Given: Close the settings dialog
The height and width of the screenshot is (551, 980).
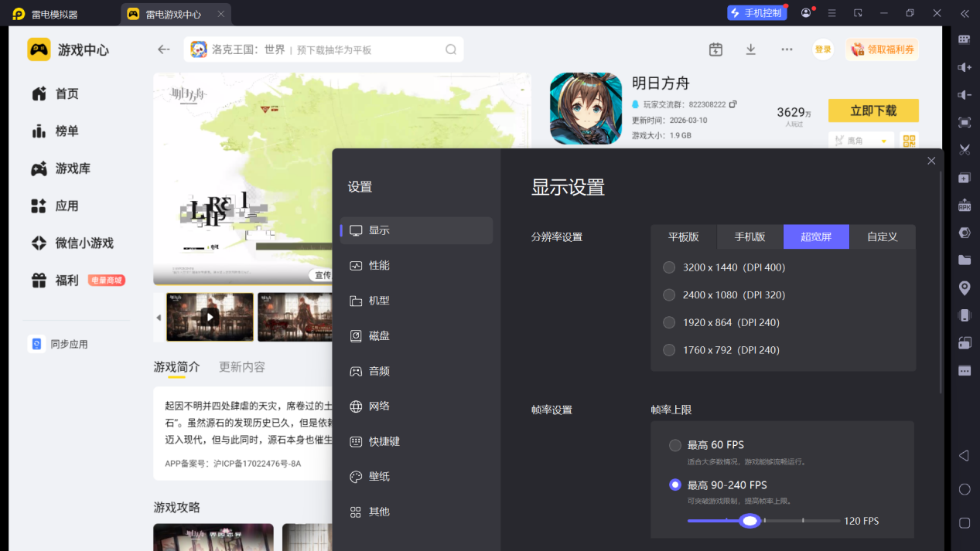Looking at the screenshot, I should (x=931, y=161).
